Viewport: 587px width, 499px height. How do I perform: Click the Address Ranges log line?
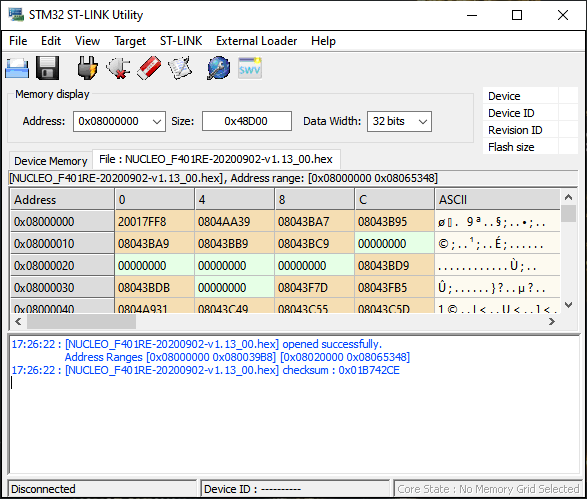point(237,357)
